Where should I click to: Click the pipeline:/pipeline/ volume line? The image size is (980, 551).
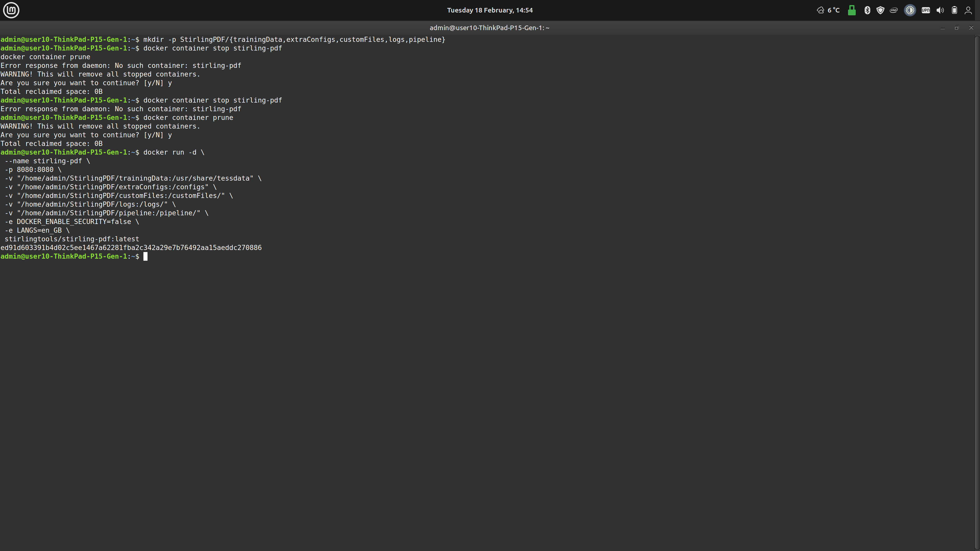(106, 213)
